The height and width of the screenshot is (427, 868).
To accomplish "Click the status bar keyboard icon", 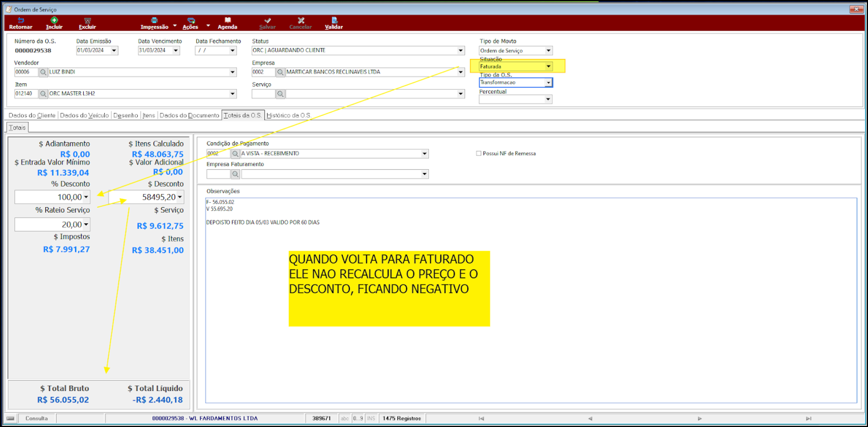I will 10,419.
